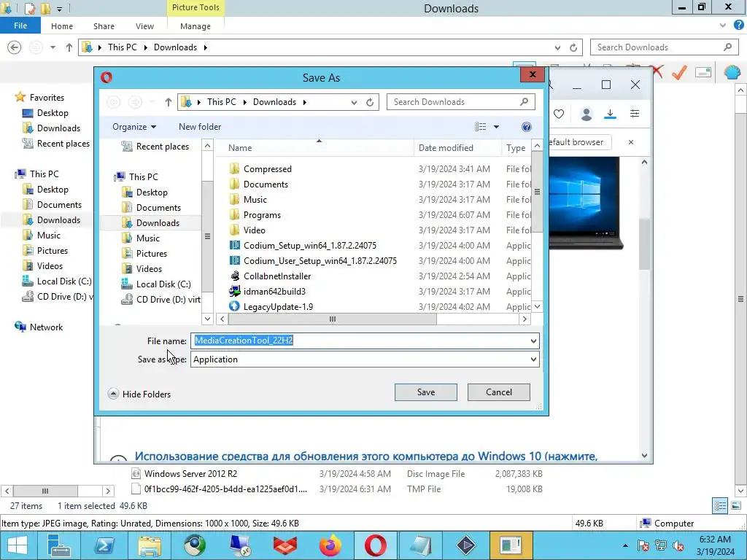Sort by the Name column header

point(315,147)
